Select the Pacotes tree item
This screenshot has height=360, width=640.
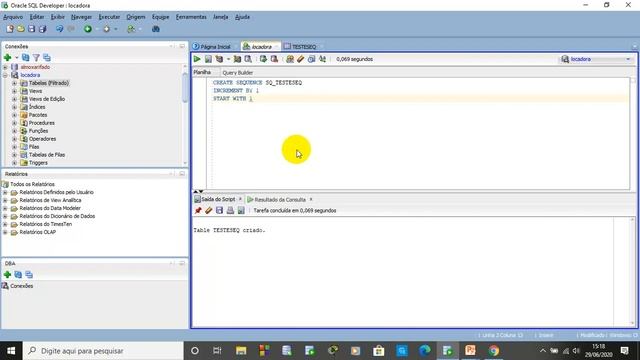click(38, 115)
